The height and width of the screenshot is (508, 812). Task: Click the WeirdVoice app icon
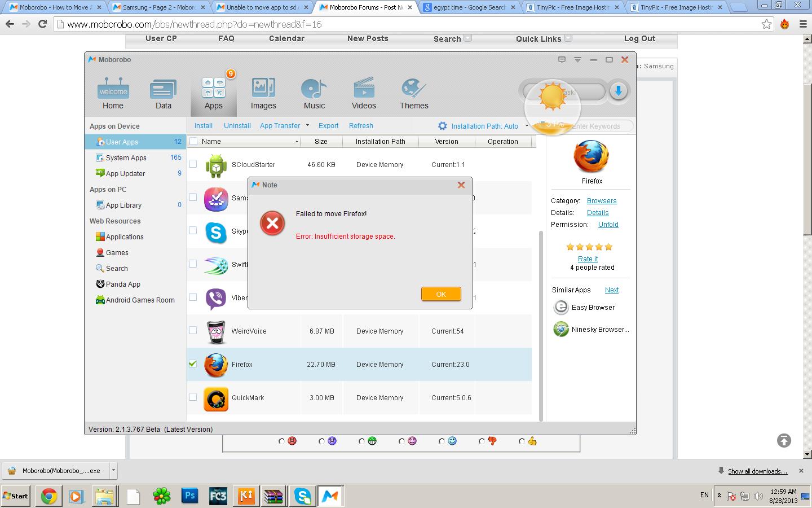(215, 331)
